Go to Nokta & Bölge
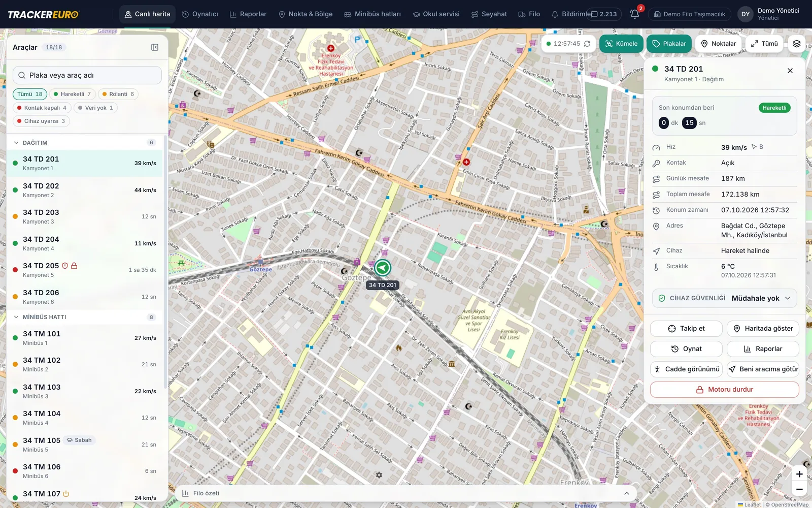This screenshot has width=812, height=508. click(305, 14)
